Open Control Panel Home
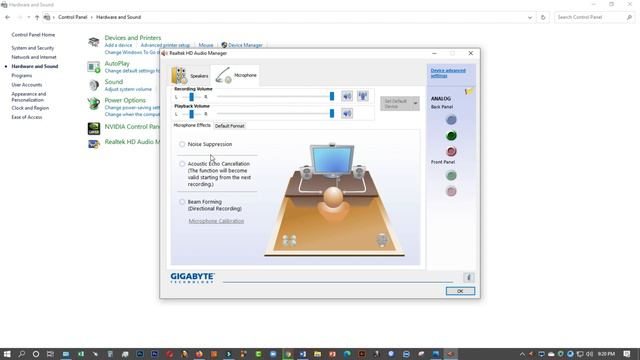The image size is (640, 360). 33,35
